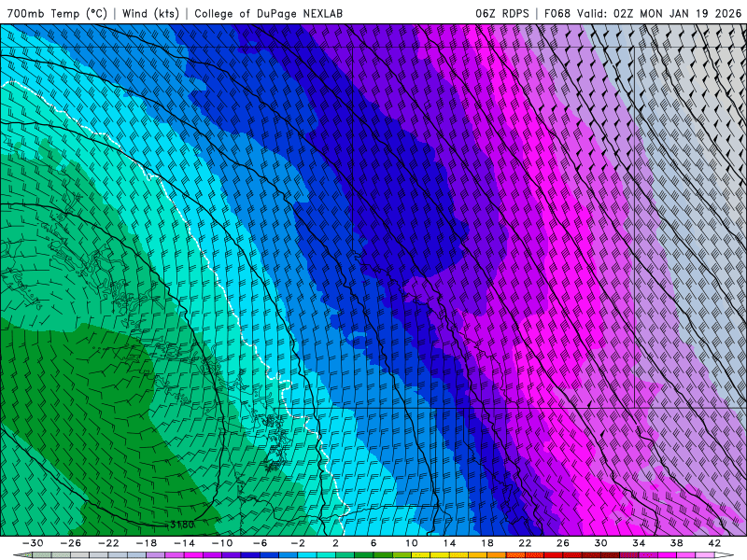Click the "38" legend value

pos(676,543)
